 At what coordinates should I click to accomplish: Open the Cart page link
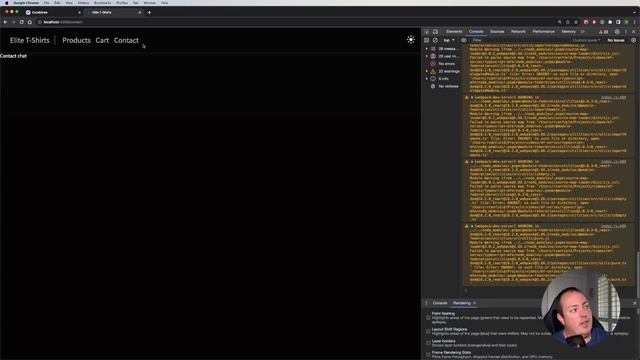point(102,40)
